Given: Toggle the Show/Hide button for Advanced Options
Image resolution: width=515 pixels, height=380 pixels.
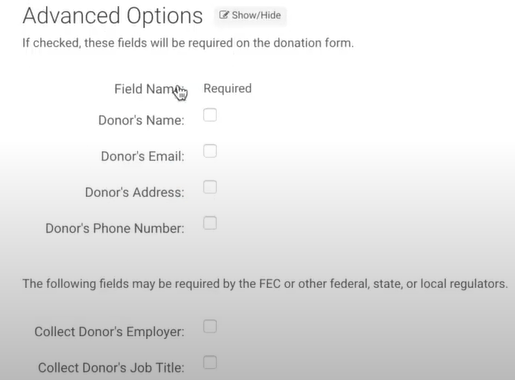Looking at the screenshot, I should coord(250,15).
